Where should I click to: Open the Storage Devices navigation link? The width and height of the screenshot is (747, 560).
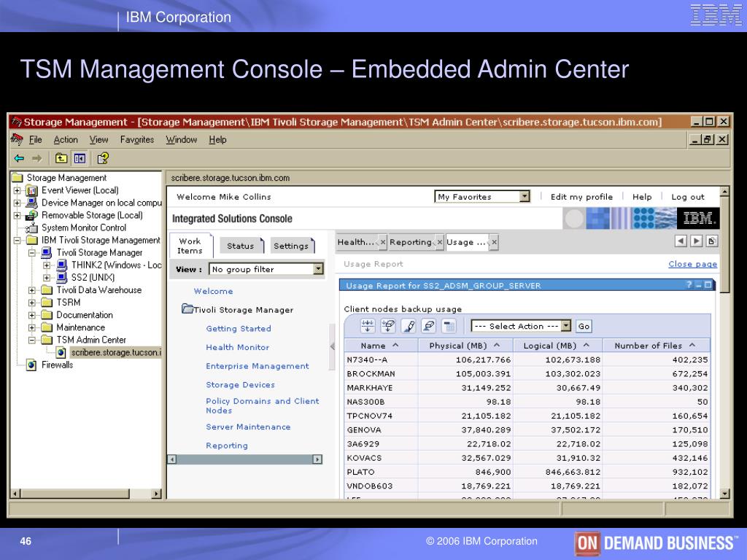pyautogui.click(x=240, y=385)
